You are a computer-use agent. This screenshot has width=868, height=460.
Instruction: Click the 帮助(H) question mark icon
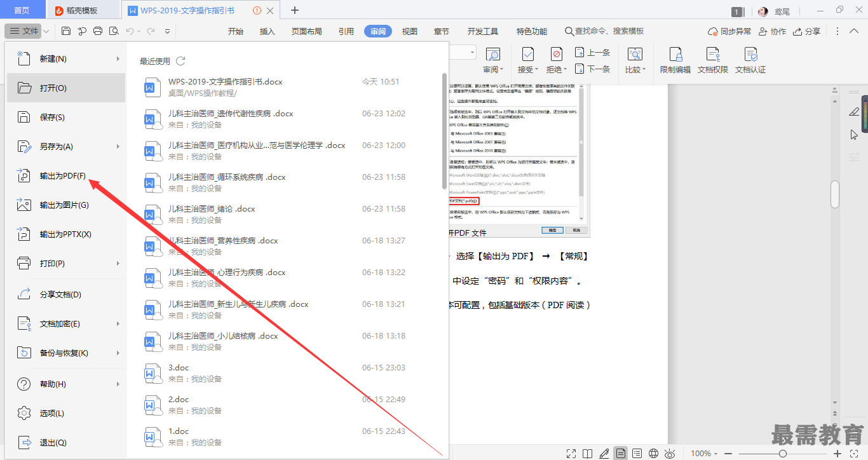click(24, 384)
